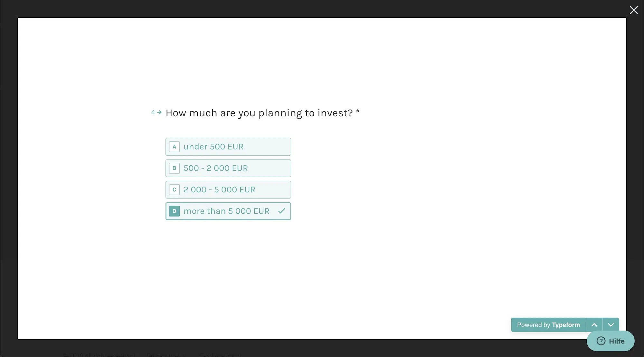
Task: Open the Cookies policy footer link
Action: point(220,355)
